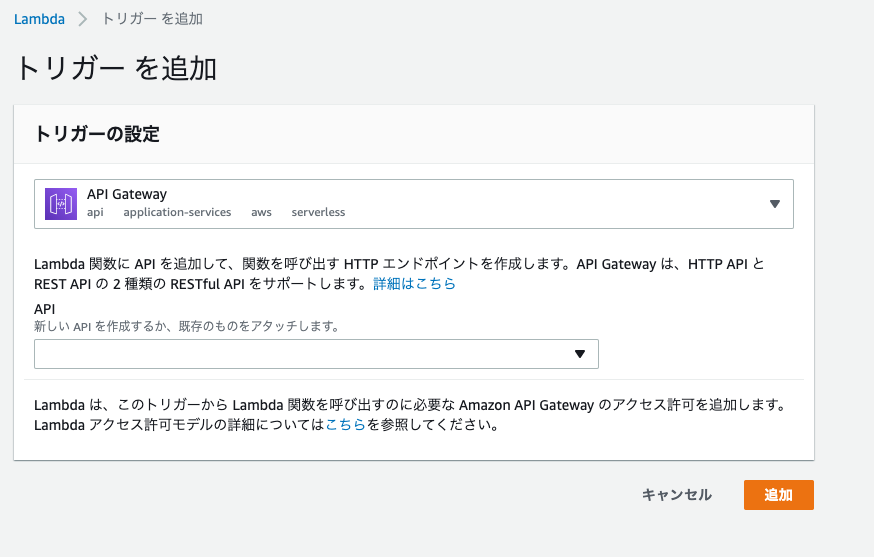
Task: Click the orange 追加 button
Action: (779, 495)
